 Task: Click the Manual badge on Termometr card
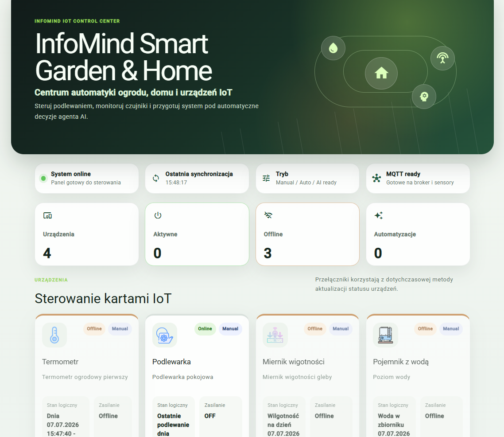click(x=120, y=328)
